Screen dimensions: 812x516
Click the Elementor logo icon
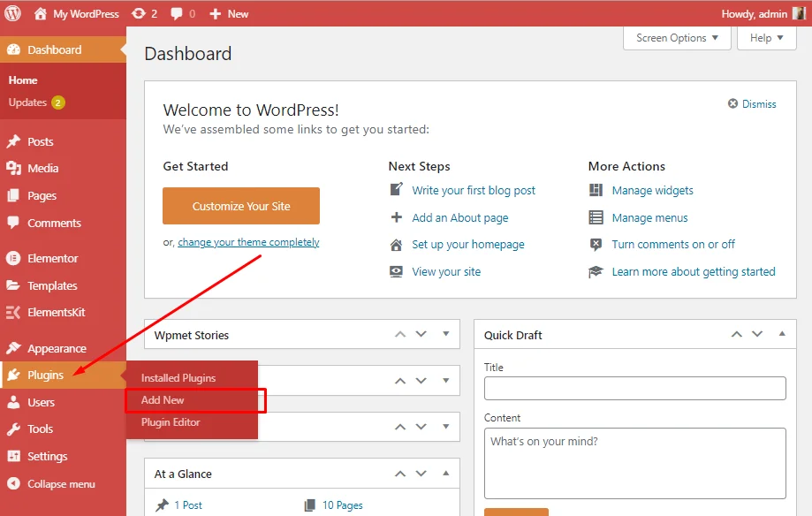(x=13, y=258)
